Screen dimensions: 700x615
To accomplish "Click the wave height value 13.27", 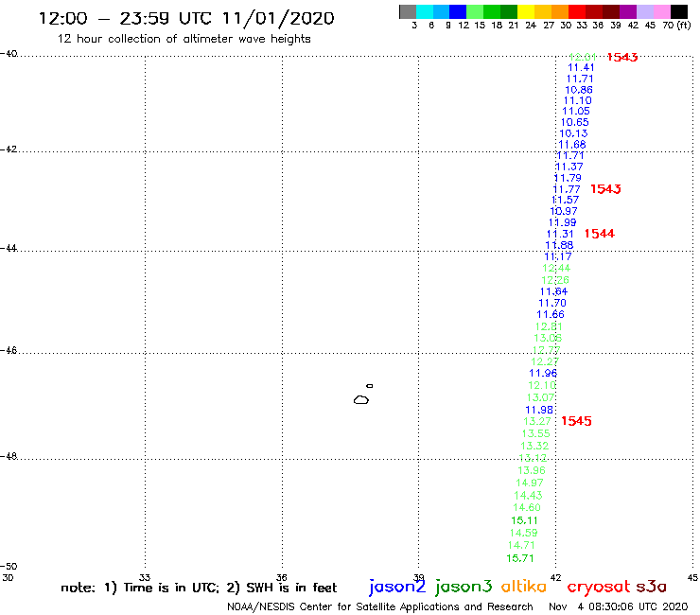I will coord(537,421).
